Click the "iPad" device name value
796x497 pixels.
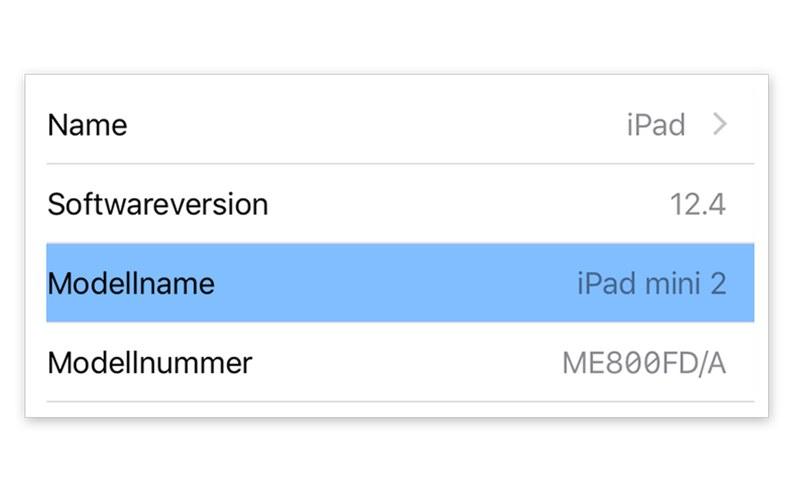tap(656, 126)
